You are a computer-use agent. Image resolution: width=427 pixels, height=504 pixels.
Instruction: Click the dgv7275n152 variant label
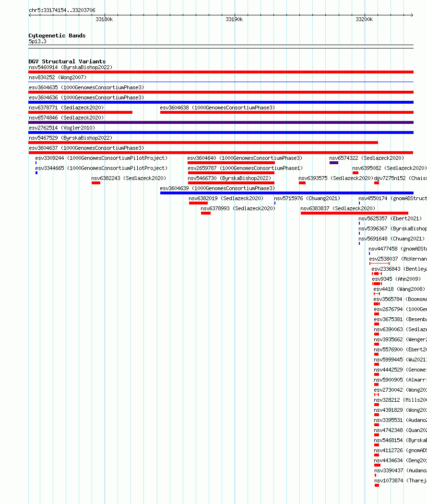pyautogui.click(x=400, y=178)
